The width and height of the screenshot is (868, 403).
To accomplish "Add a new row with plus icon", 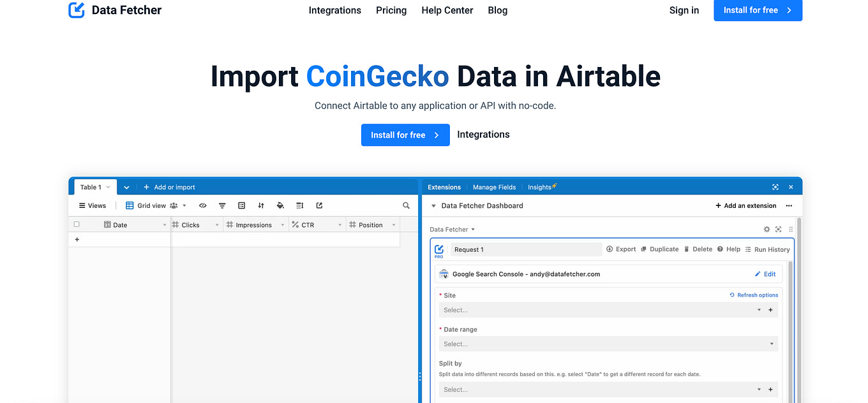I will tap(77, 240).
